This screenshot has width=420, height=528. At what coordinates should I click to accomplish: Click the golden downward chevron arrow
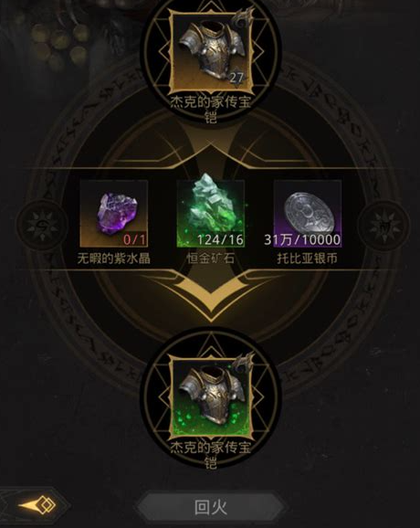[x=211, y=295]
